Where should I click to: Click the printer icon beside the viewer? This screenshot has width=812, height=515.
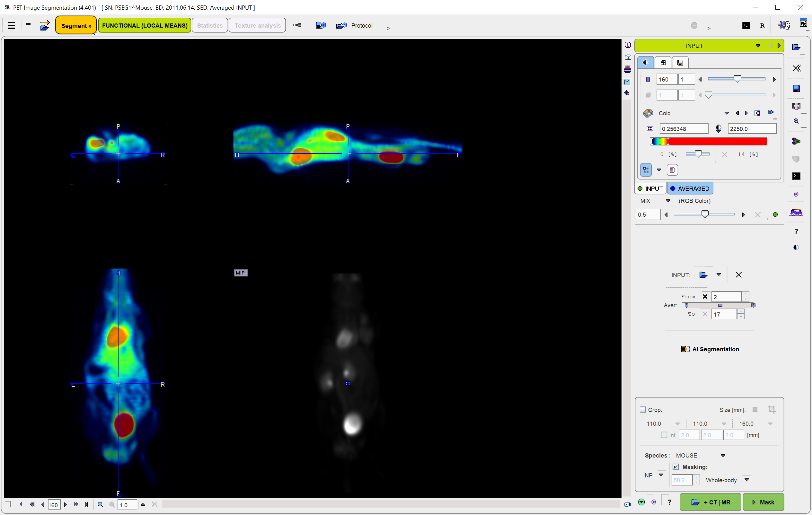pos(628,69)
